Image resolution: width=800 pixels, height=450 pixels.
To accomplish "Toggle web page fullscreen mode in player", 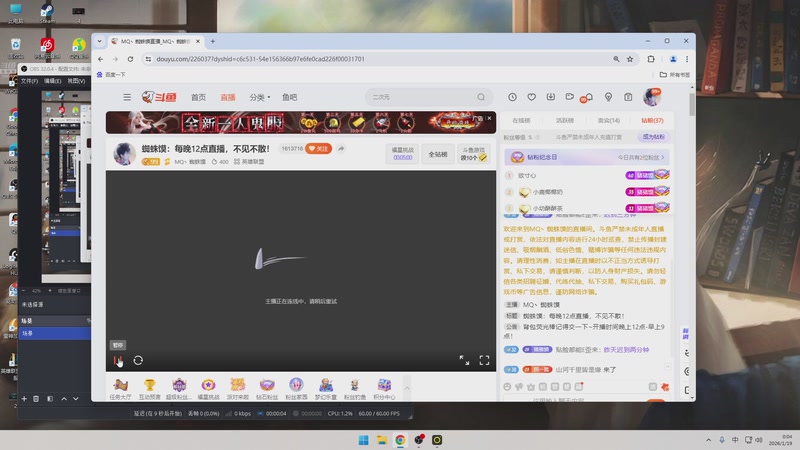I will 464,360.
